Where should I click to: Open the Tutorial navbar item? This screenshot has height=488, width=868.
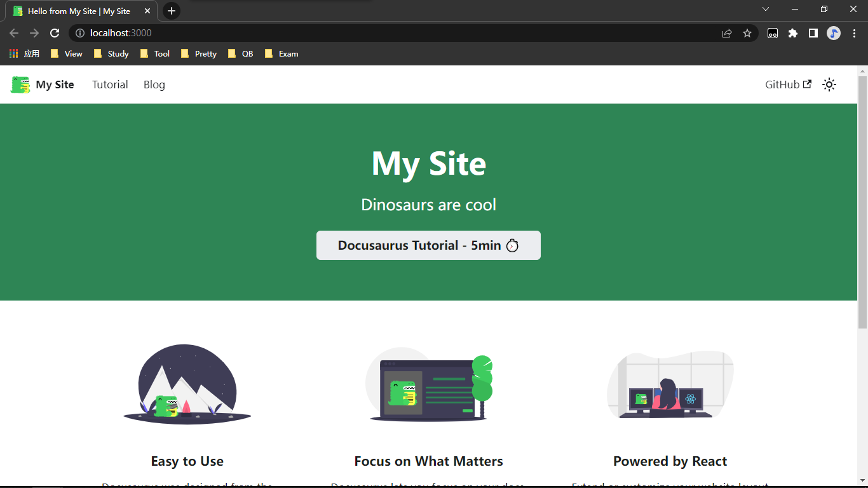pos(110,85)
